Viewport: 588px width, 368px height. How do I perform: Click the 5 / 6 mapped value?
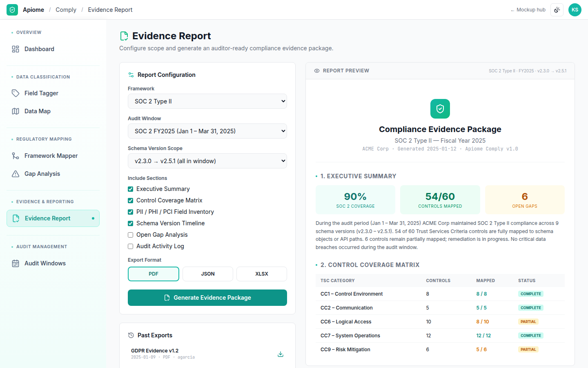click(481, 350)
